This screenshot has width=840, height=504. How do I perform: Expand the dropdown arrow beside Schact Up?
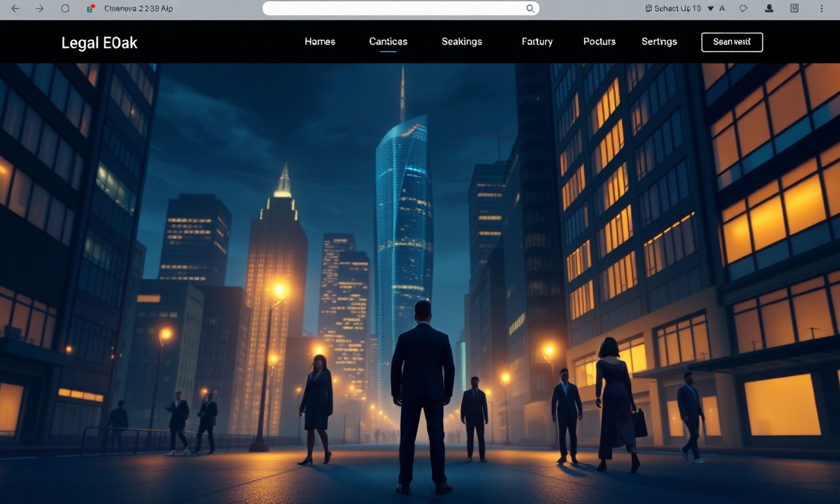click(x=711, y=9)
